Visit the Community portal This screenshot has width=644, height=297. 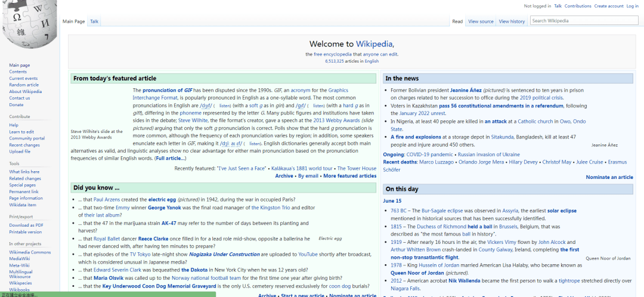pos(27,138)
